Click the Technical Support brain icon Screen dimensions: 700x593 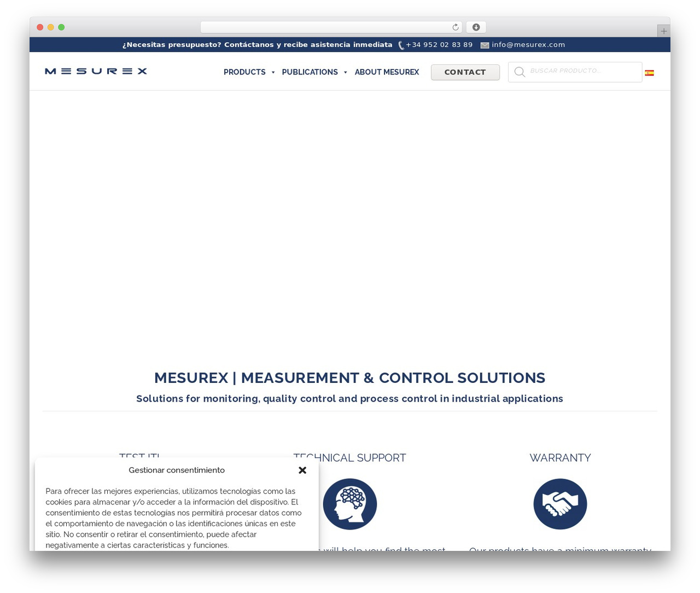coord(350,504)
